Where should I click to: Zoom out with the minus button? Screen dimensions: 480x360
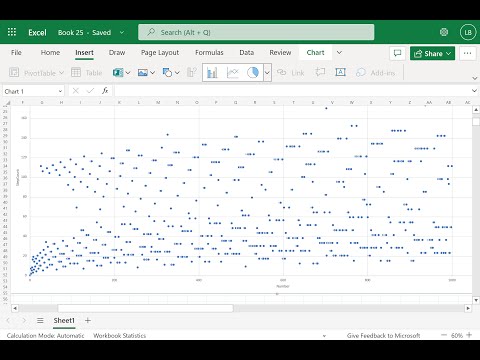coord(443,335)
